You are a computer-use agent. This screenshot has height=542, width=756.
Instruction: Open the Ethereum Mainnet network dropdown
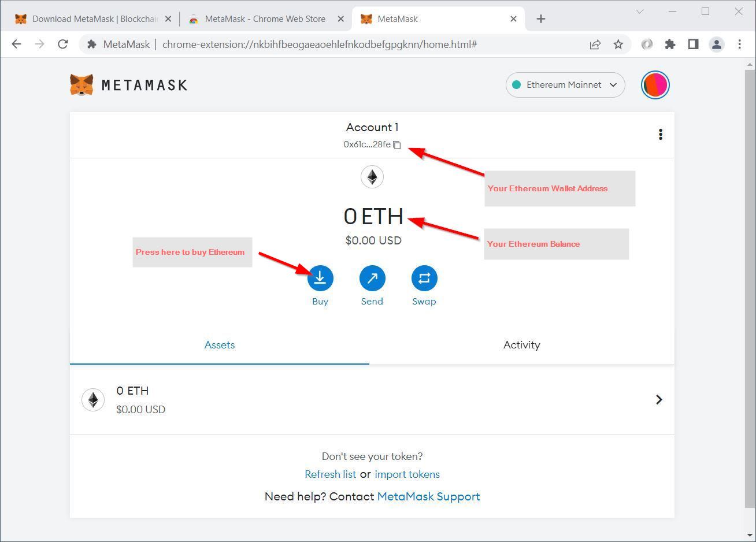click(565, 85)
